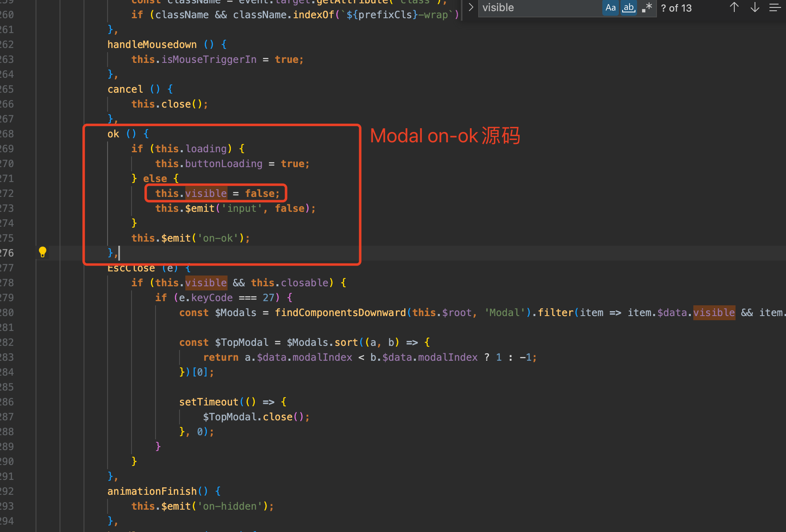
Task: Click the setTimeout call on line 286
Action: click(x=208, y=402)
